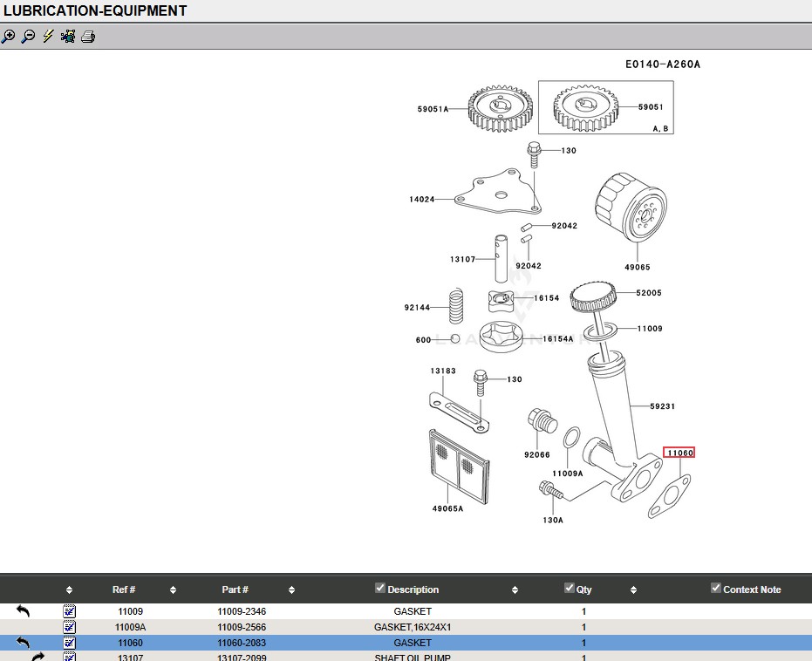The image size is (812, 661).
Task: Click the highlighted 11060 callout in the diagram
Action: click(x=679, y=453)
